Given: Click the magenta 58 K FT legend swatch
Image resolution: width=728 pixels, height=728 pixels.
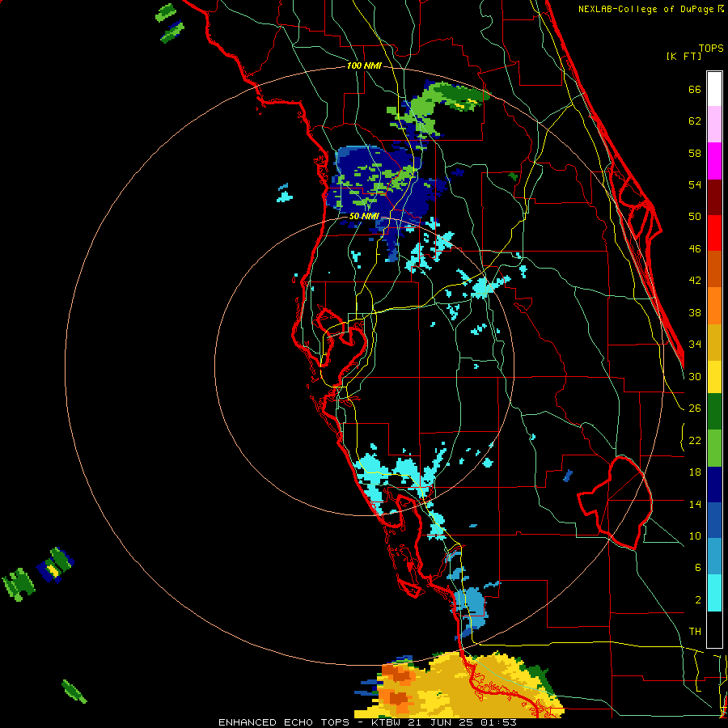Looking at the screenshot, I should (714, 161).
